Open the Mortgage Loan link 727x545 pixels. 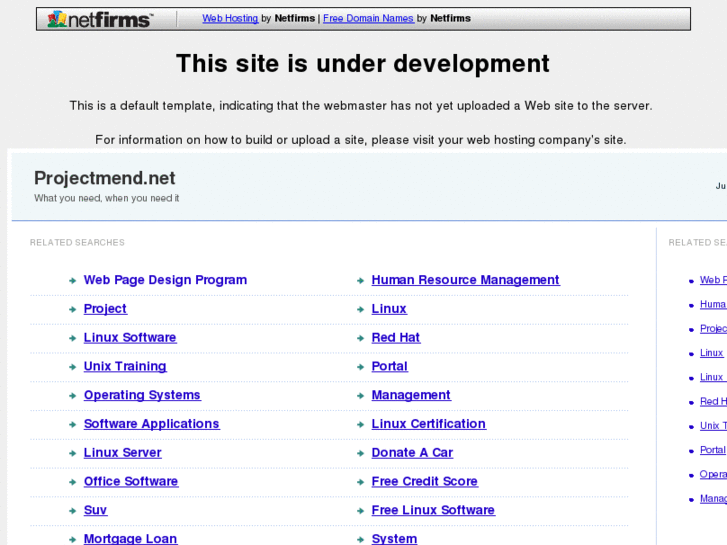[x=130, y=539]
